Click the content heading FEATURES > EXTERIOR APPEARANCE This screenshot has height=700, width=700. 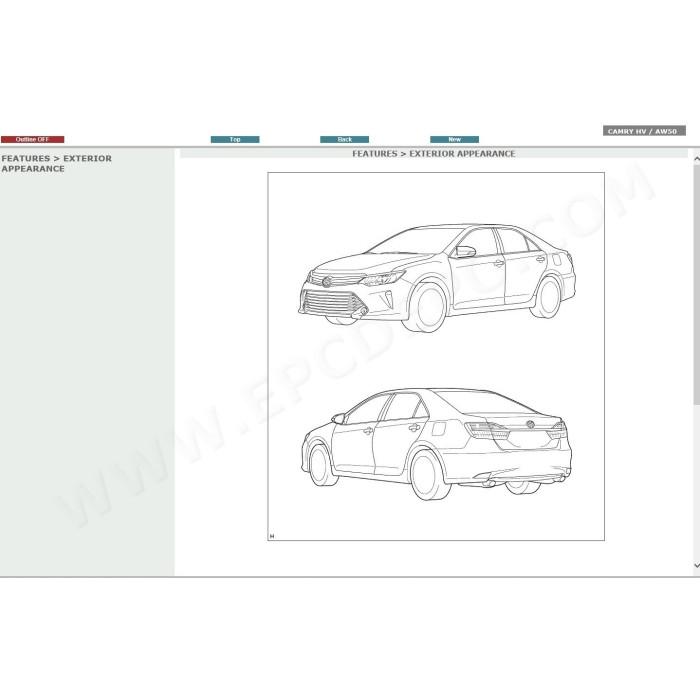tap(433, 154)
